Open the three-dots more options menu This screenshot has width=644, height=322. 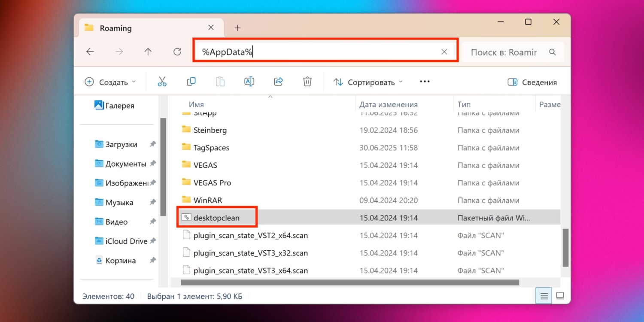pyautogui.click(x=425, y=82)
